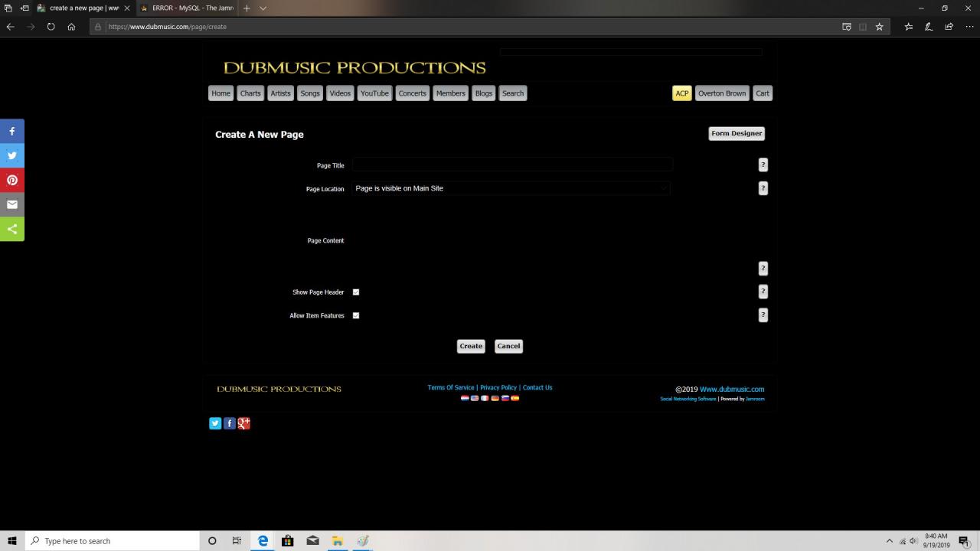Open the Artists menu item
Viewport: 980px width, 551px height.
(x=280, y=93)
